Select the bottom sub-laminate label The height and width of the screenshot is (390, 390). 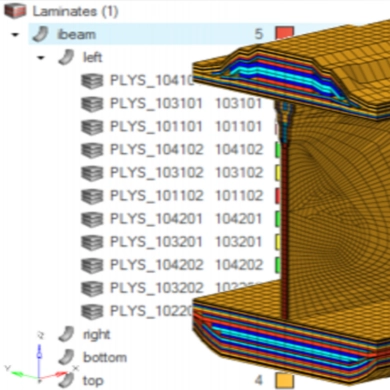pos(105,358)
